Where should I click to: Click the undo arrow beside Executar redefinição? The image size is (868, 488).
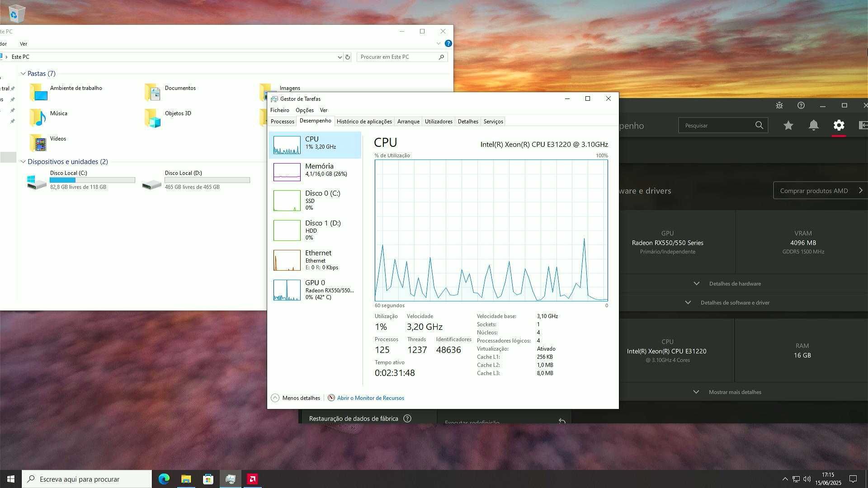coord(562,421)
